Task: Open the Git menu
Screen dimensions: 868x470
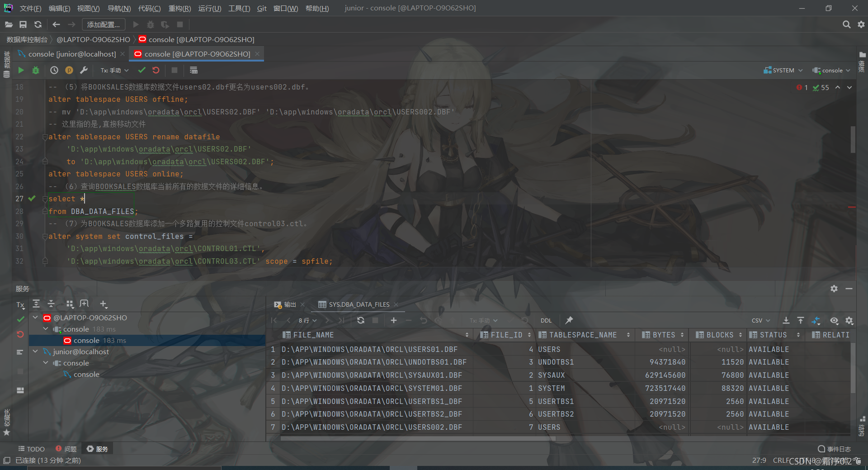Action: 262,8
